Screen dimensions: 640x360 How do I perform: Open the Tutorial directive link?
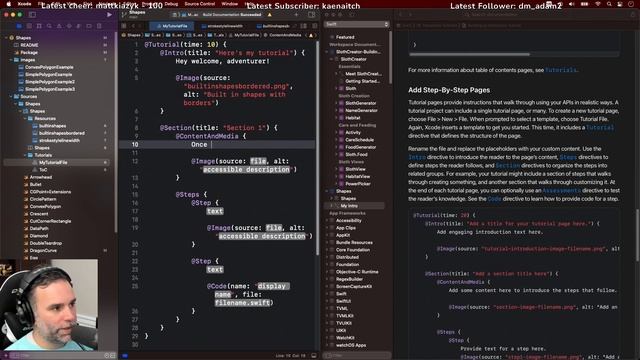click(600, 127)
